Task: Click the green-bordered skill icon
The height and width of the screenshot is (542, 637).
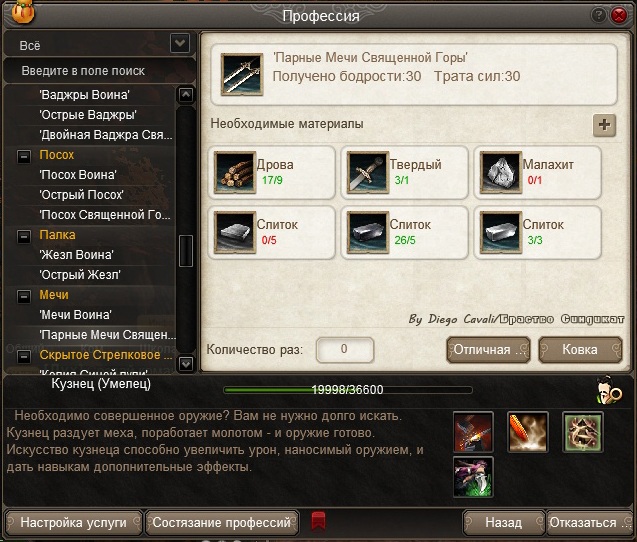Action: pyautogui.click(x=583, y=432)
